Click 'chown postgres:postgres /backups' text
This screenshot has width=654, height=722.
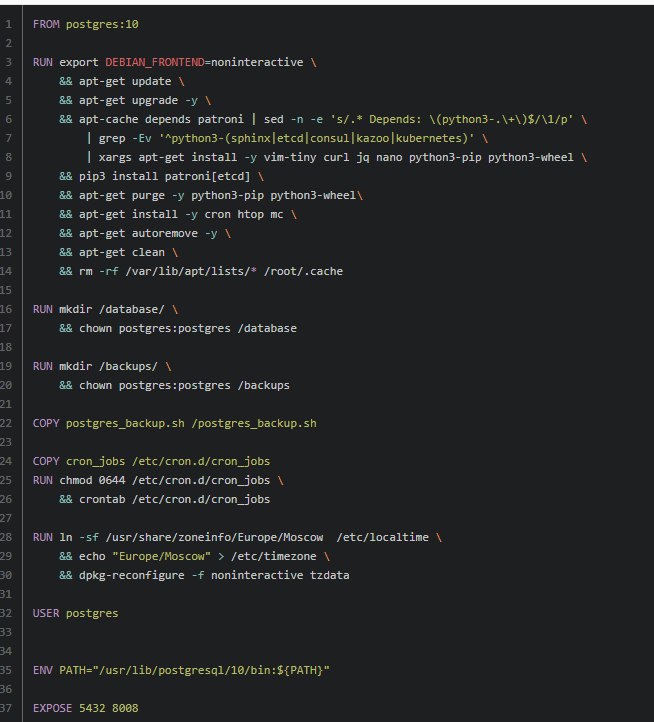pos(184,385)
